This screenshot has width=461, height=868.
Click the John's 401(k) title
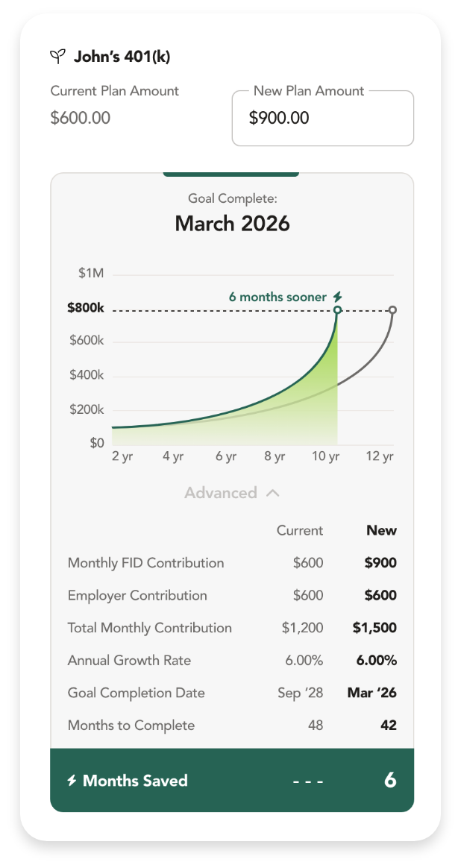click(x=122, y=57)
